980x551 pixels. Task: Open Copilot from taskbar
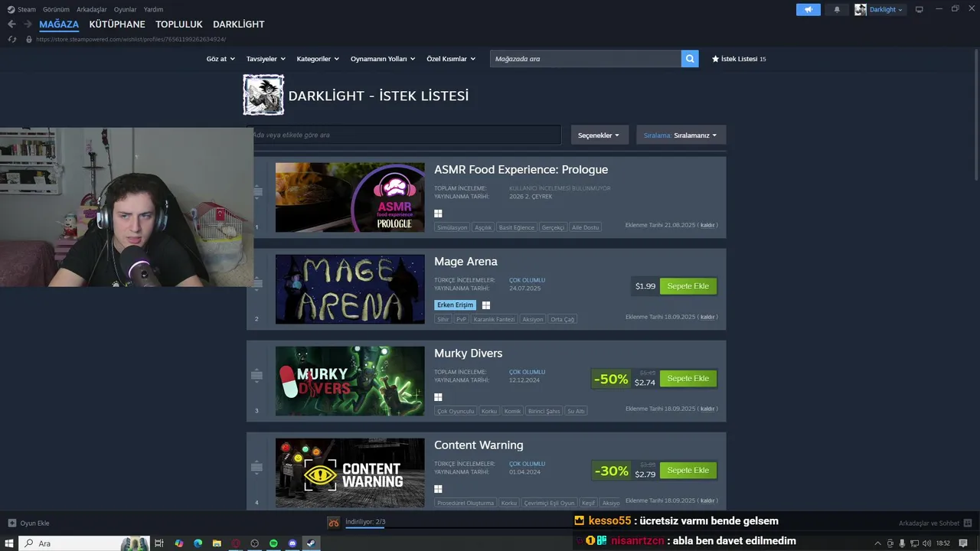[x=178, y=543]
